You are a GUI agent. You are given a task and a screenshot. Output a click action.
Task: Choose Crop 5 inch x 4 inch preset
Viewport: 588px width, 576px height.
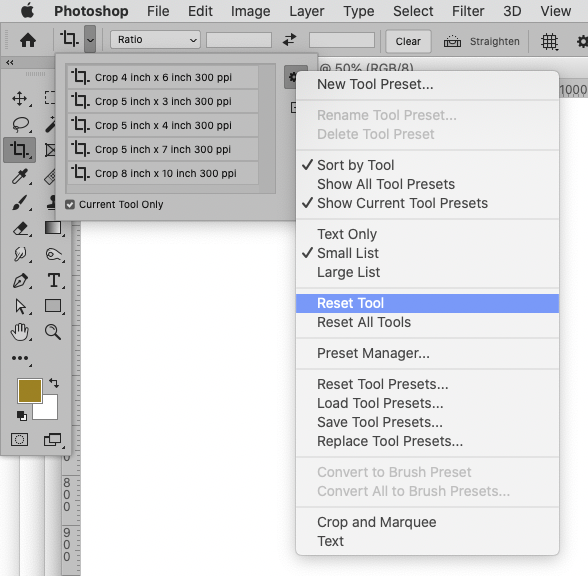click(x=163, y=125)
